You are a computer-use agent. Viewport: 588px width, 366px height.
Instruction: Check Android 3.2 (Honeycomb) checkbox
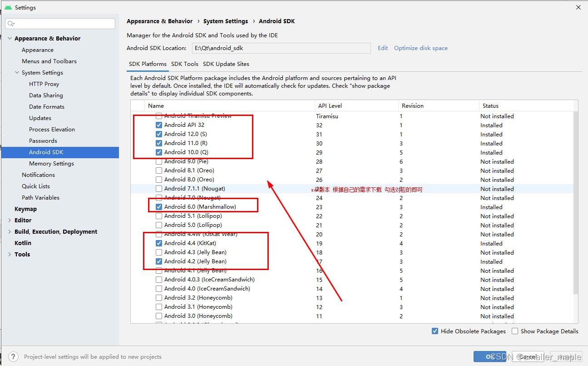pos(159,298)
